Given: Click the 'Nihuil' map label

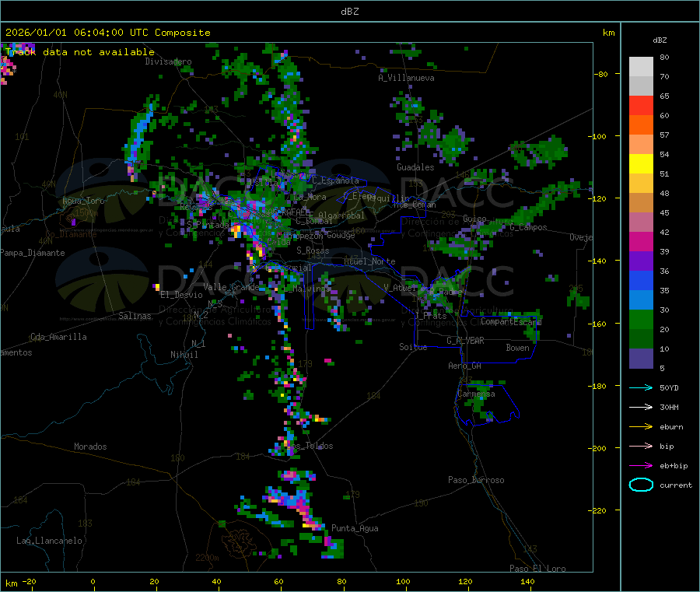Looking at the screenshot, I should pyautogui.click(x=184, y=355).
